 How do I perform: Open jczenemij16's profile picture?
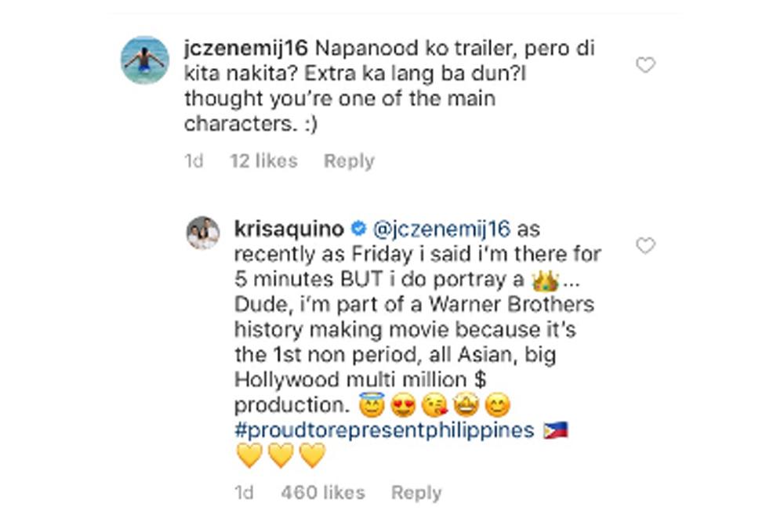point(144,60)
